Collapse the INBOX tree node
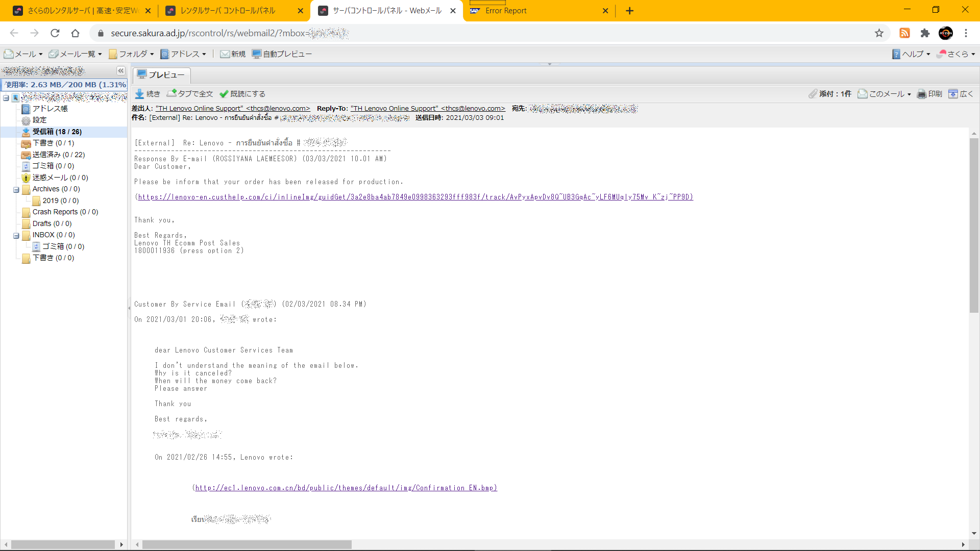 16,236
